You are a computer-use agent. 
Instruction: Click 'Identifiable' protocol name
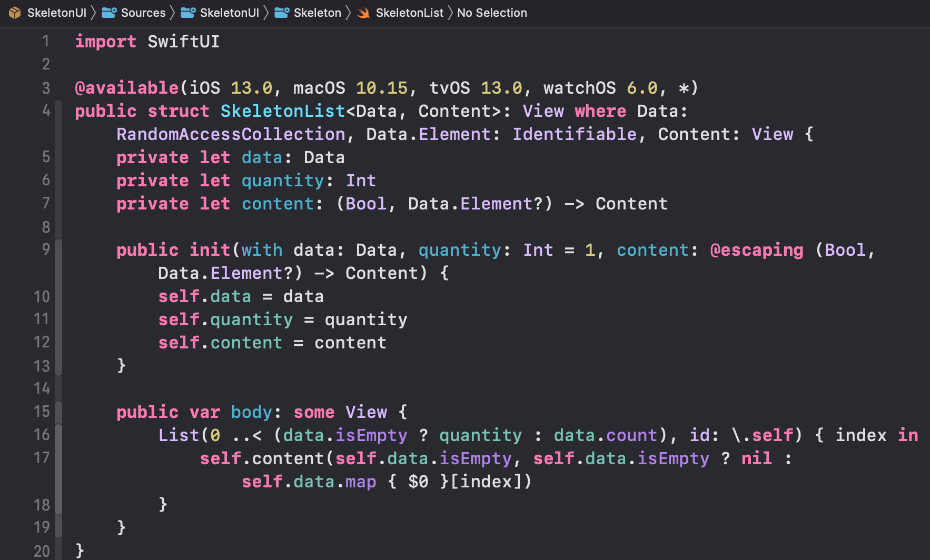(x=575, y=134)
